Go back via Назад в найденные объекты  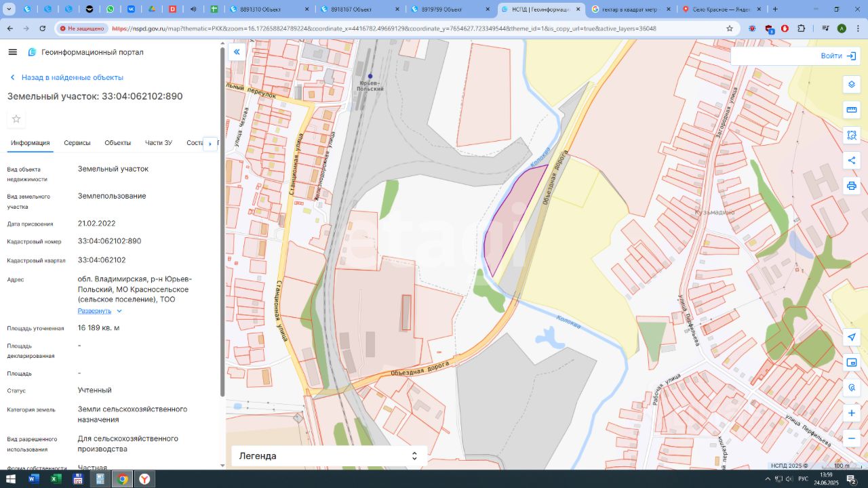coord(66,77)
